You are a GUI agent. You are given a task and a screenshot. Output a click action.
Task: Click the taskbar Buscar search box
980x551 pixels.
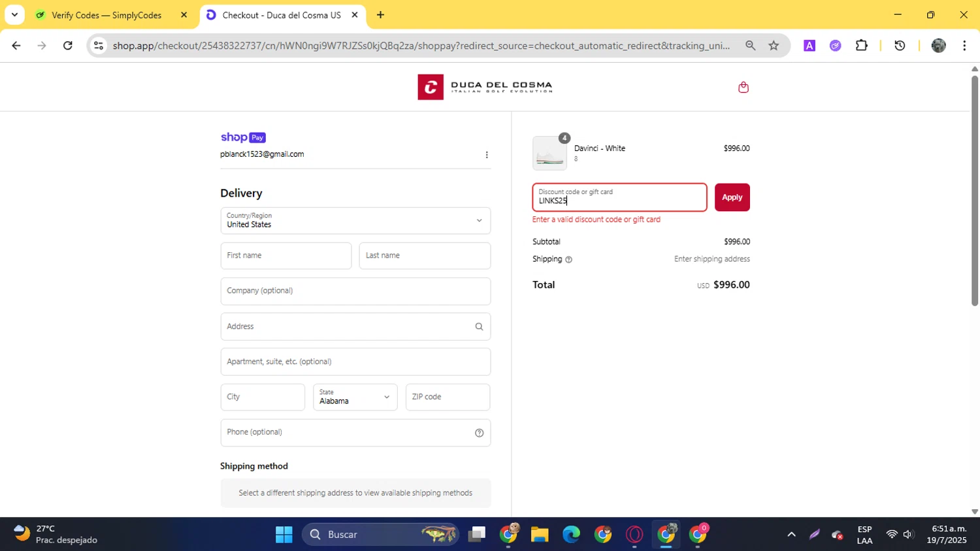pyautogui.click(x=381, y=535)
